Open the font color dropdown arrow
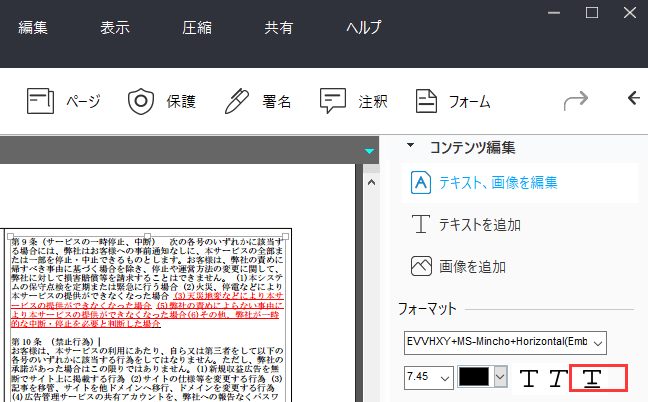Image resolution: width=648 pixels, height=402 pixels. [x=500, y=376]
